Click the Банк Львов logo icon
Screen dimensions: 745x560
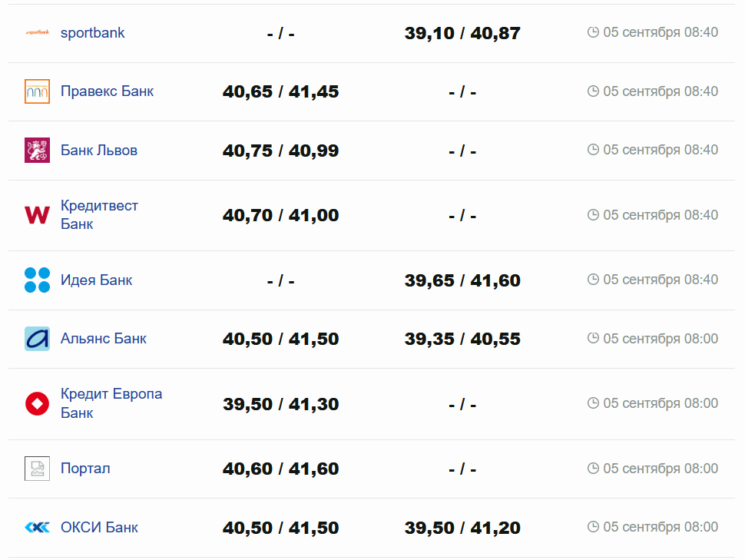pos(37,150)
